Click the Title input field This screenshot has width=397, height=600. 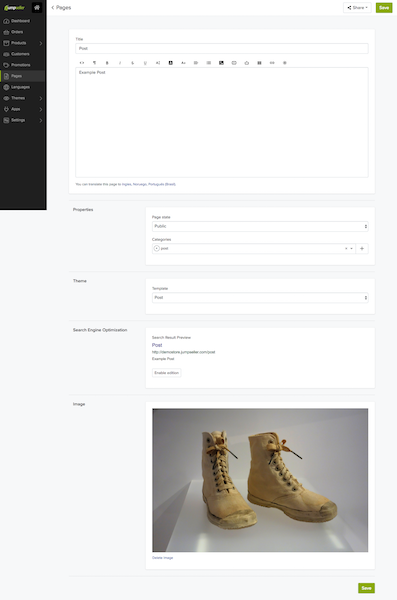222,48
